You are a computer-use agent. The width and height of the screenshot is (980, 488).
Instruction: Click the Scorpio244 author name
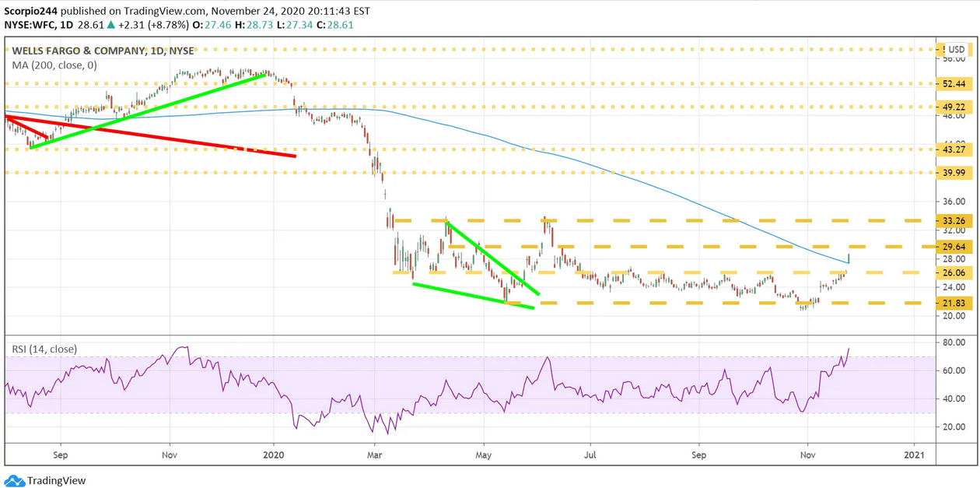coord(30,11)
